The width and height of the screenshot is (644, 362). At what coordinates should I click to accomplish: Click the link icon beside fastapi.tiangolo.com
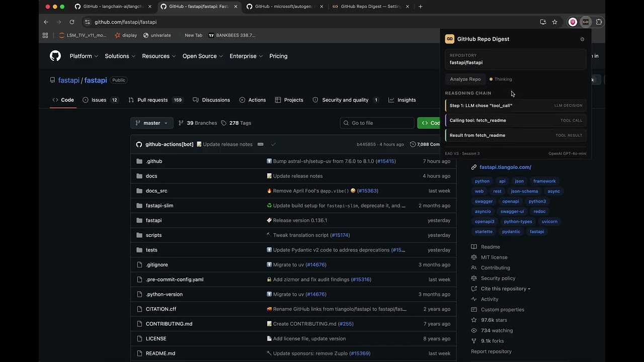(474, 167)
